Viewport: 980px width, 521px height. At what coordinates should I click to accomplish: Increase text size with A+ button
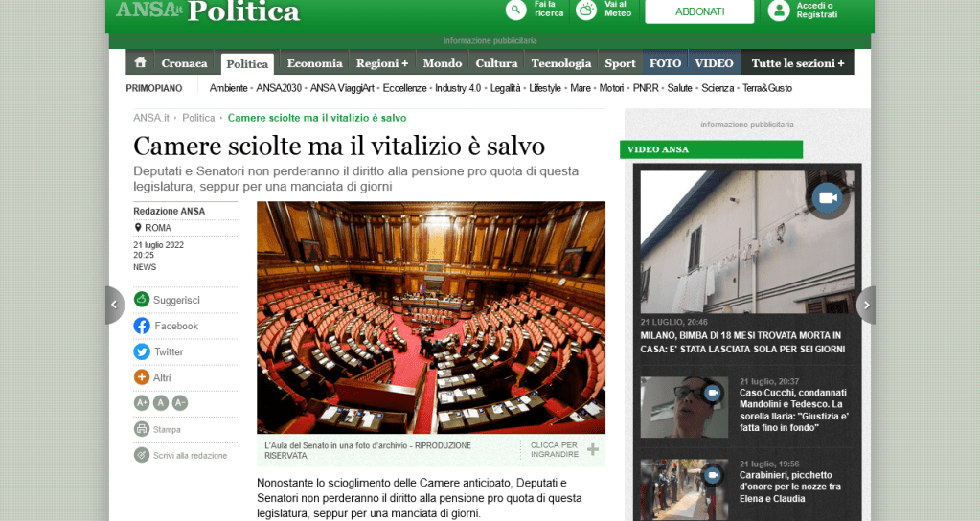[142, 403]
